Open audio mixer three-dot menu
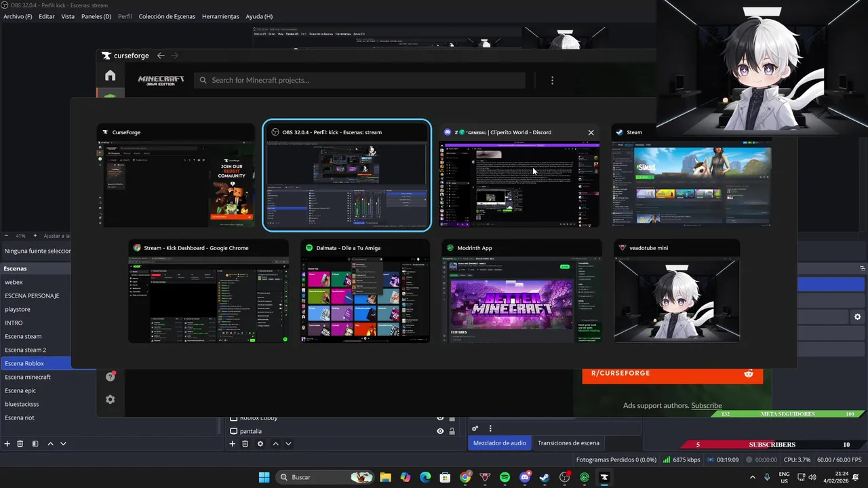 coord(490,428)
